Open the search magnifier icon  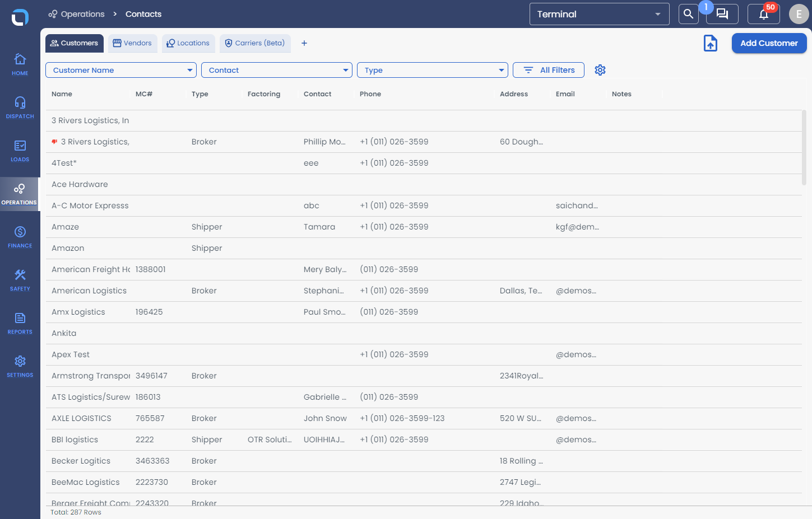click(688, 14)
